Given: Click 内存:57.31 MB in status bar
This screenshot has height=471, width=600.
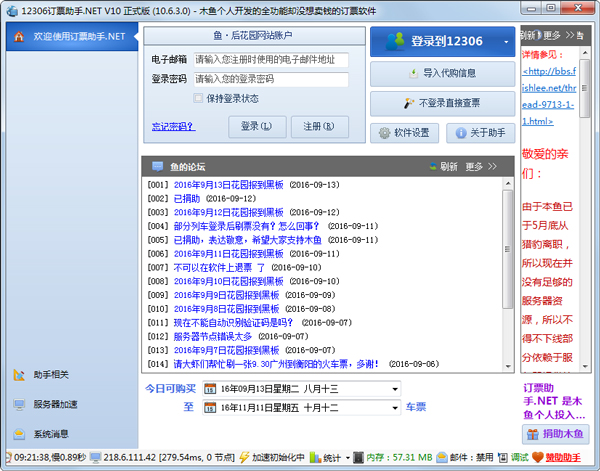Looking at the screenshot, I should pos(399,458).
